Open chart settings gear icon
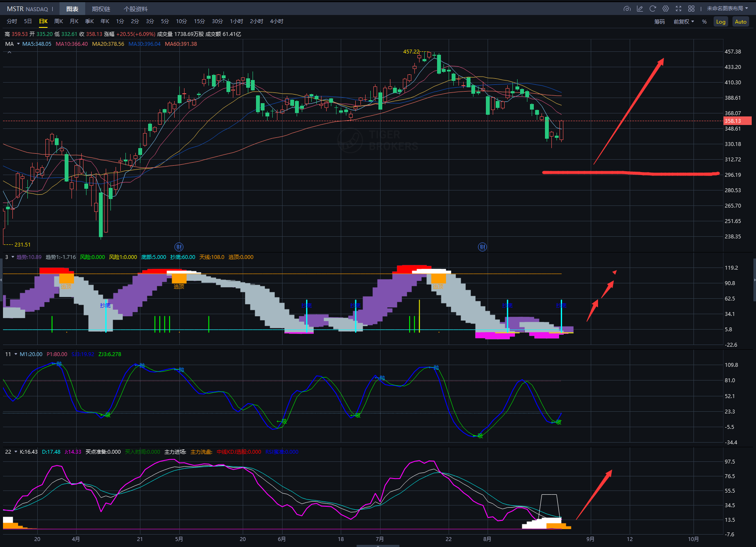This screenshot has height=547, width=756. pos(666,9)
